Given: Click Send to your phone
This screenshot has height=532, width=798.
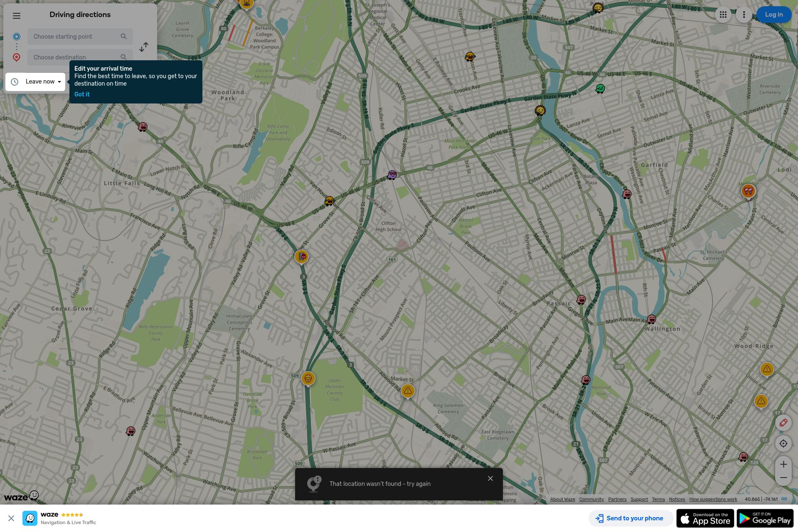Looking at the screenshot, I should [630, 518].
